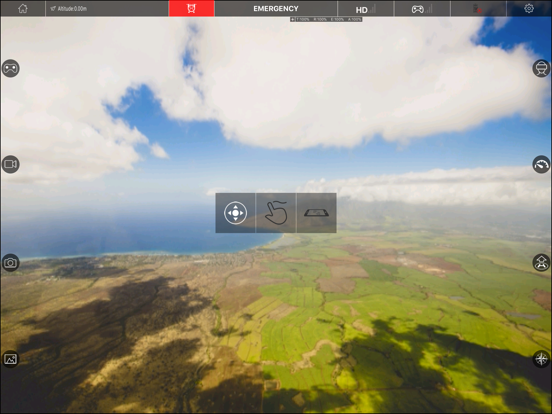
Task: Go to the home screen icon
Action: (23, 8)
